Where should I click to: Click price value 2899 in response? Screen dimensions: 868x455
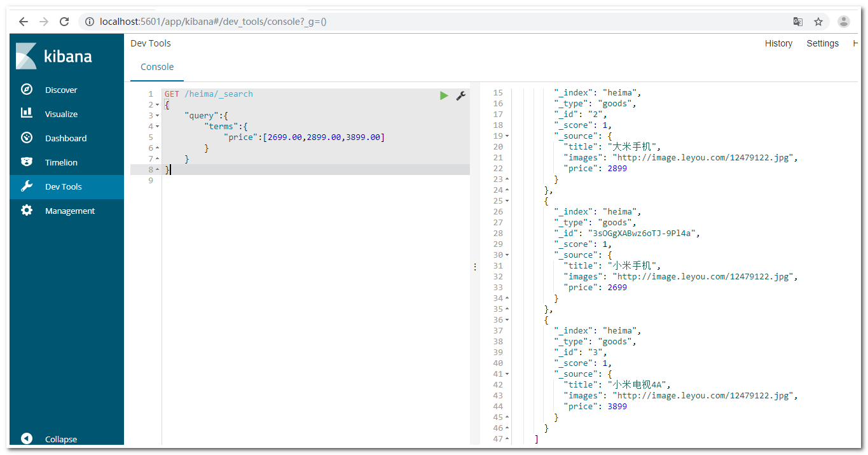617,169
